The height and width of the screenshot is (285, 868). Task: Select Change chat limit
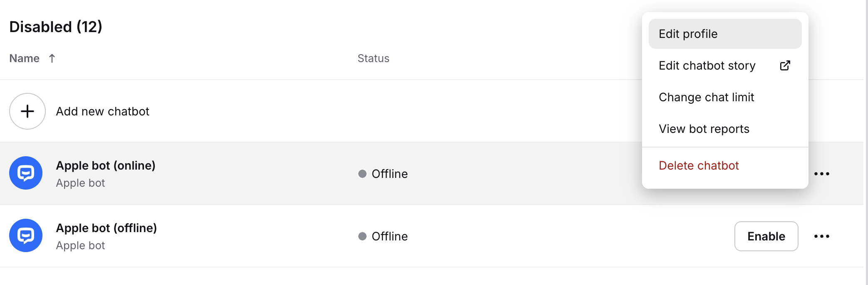point(706,97)
